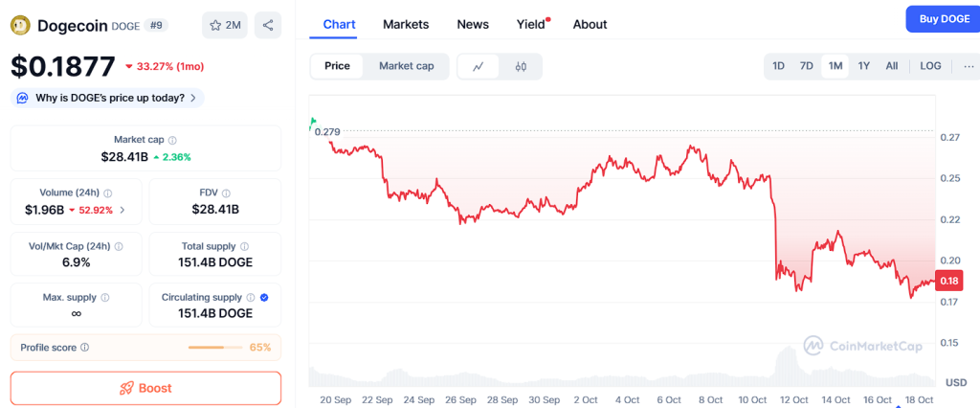Open the Markets tab
Screen dimensions: 980x408
tap(406, 24)
